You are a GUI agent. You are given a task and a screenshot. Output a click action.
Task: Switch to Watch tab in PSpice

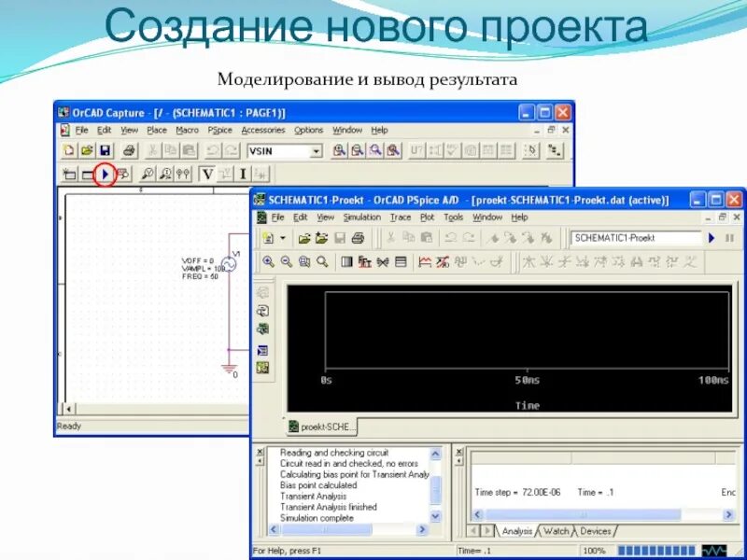click(x=556, y=531)
